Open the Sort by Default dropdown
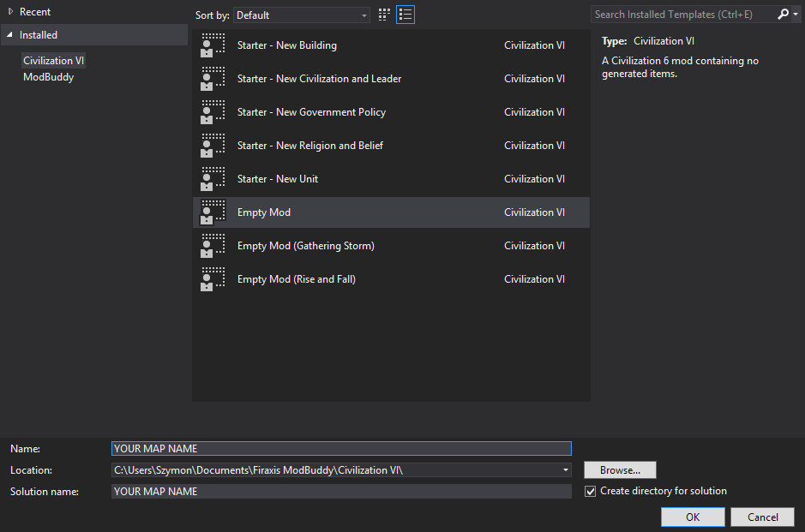 click(302, 15)
